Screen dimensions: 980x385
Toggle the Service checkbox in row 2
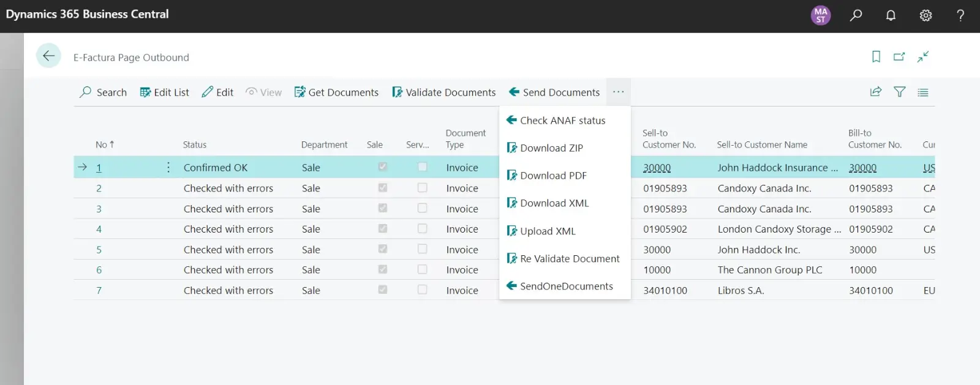click(423, 187)
